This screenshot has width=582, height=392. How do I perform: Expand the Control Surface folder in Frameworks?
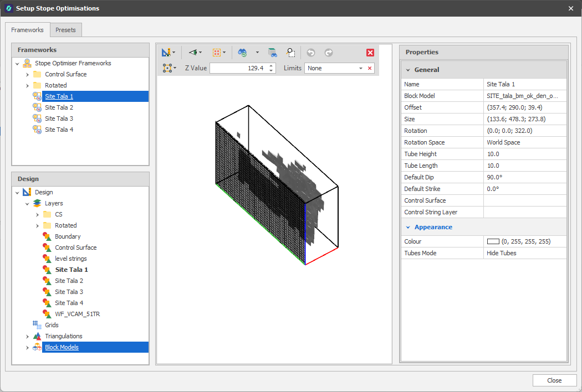(27, 74)
